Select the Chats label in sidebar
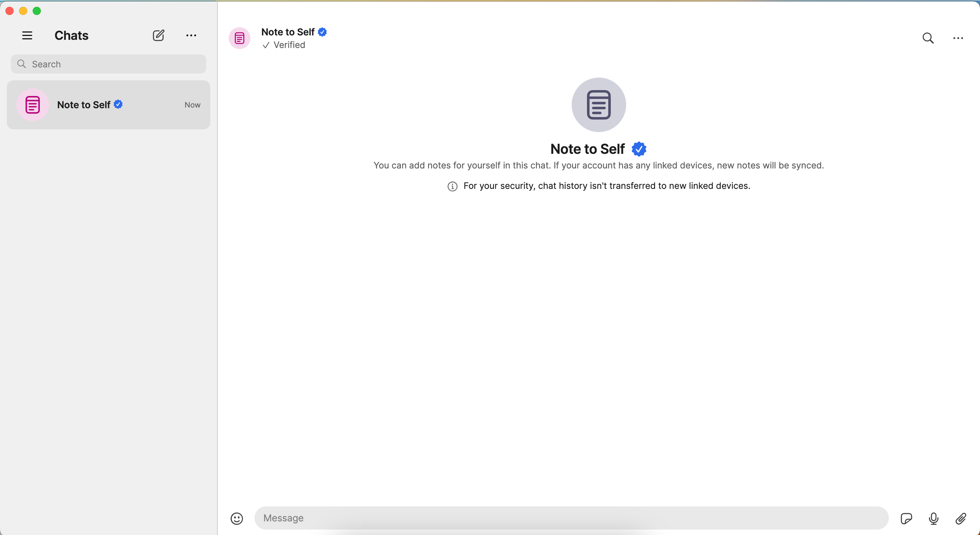Screen dimensions: 980x535 pos(71,36)
